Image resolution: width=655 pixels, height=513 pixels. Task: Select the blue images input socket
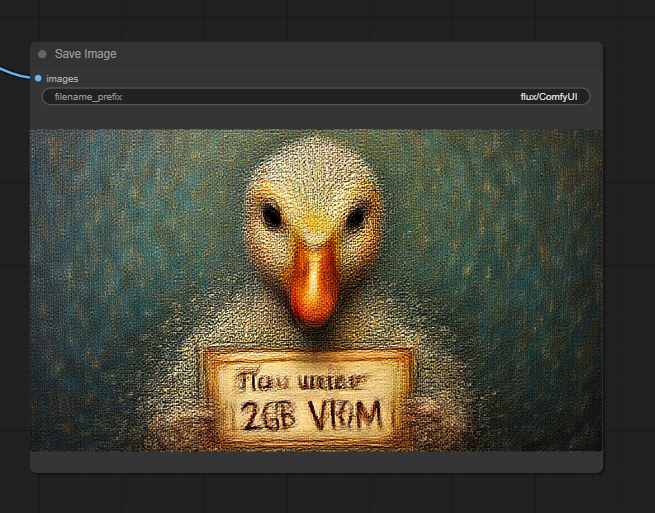[x=38, y=78]
